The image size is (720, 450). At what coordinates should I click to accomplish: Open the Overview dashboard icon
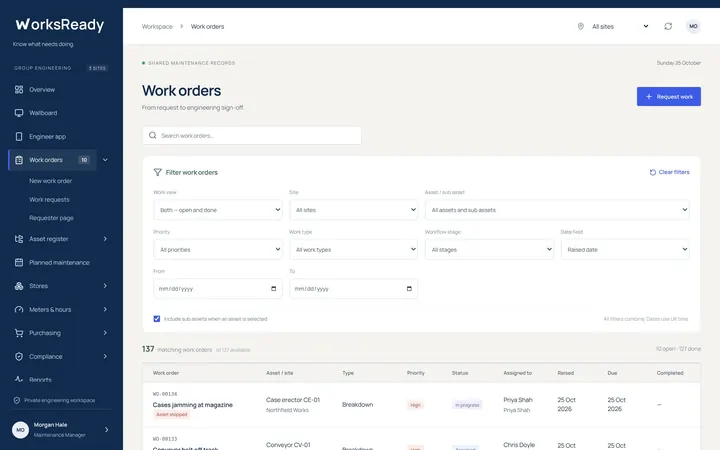(x=19, y=90)
